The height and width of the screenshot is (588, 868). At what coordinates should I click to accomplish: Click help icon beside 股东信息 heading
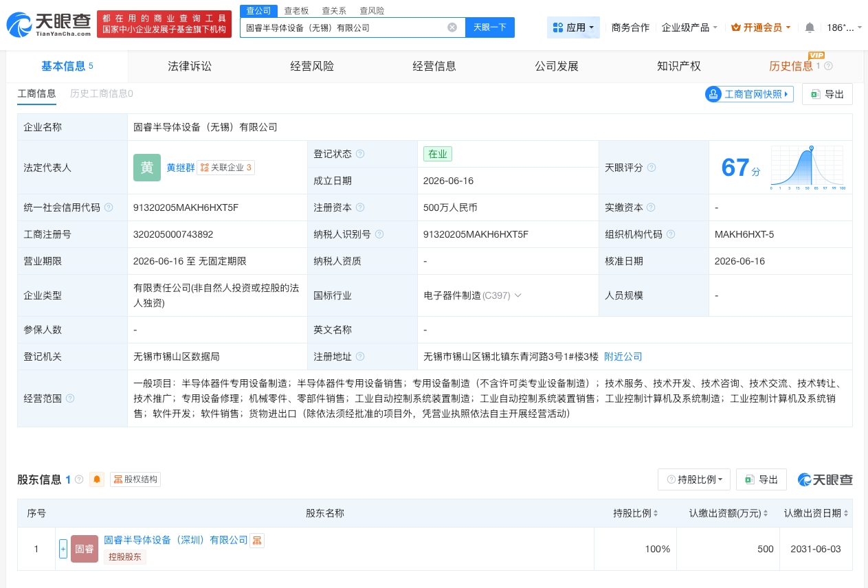(x=79, y=479)
